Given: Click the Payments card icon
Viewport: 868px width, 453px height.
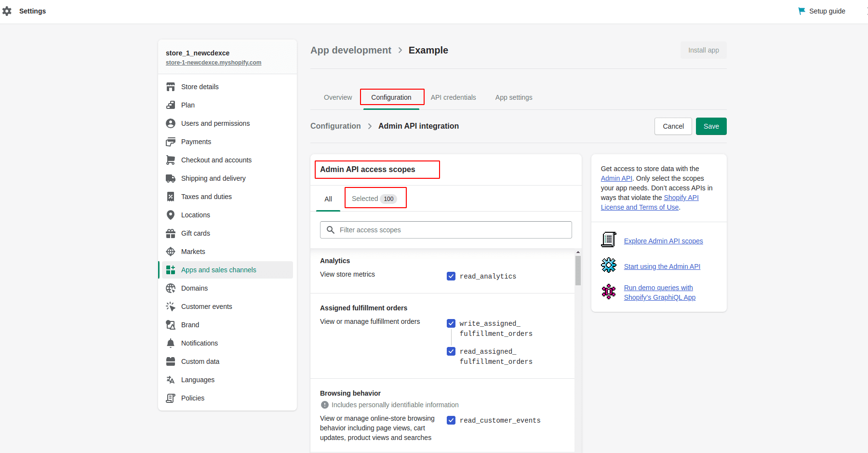Looking at the screenshot, I should [171, 142].
